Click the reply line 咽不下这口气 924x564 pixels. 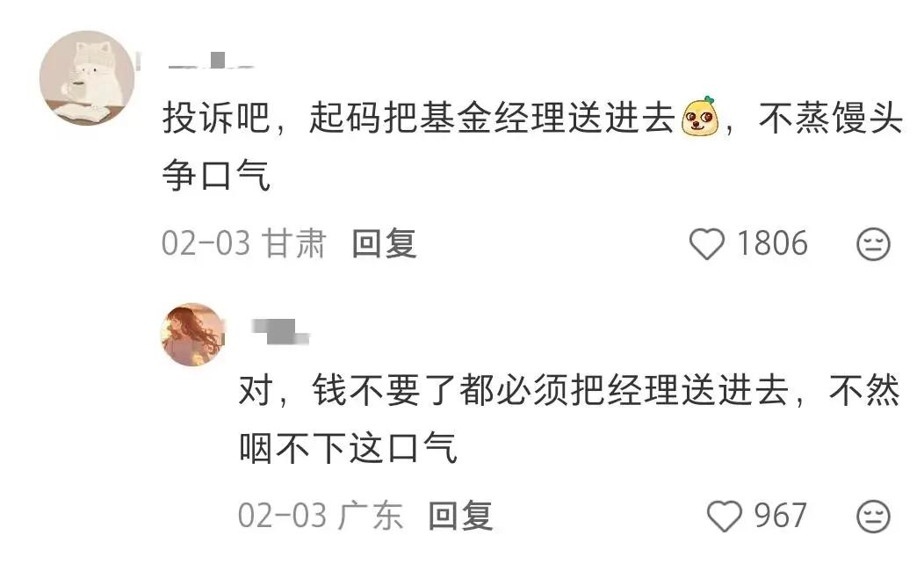349,448
